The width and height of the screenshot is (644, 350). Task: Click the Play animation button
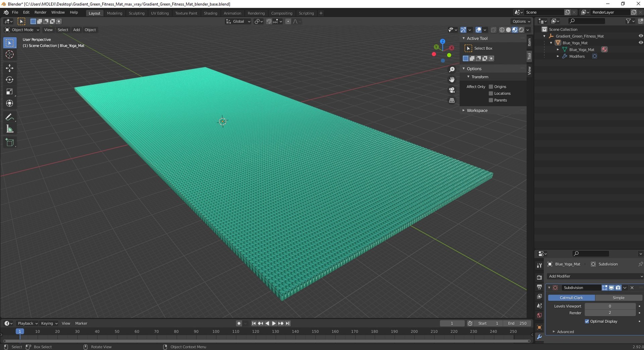pos(274,324)
